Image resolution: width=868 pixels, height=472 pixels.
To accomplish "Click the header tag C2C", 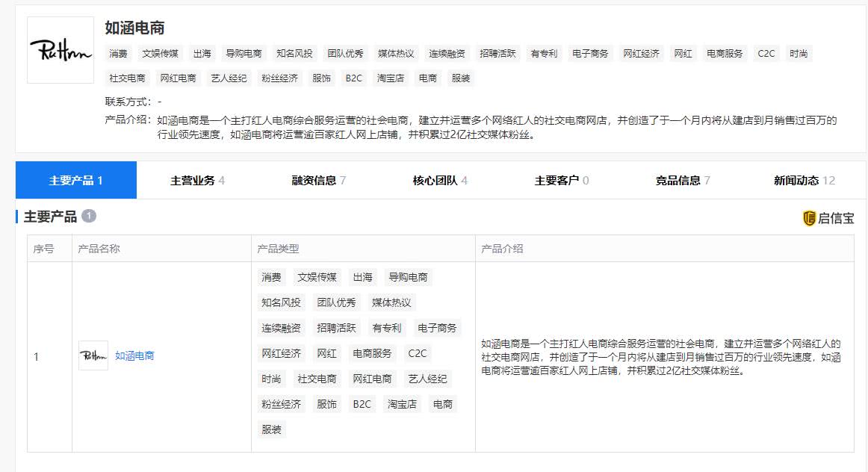I will click(x=766, y=54).
